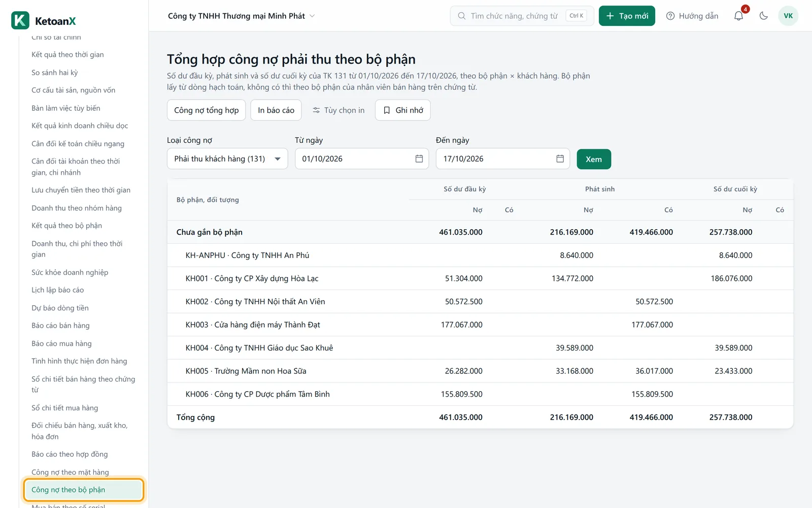Select Công nợ theo bộ phận item
The height and width of the screenshot is (508, 812).
coord(84,490)
